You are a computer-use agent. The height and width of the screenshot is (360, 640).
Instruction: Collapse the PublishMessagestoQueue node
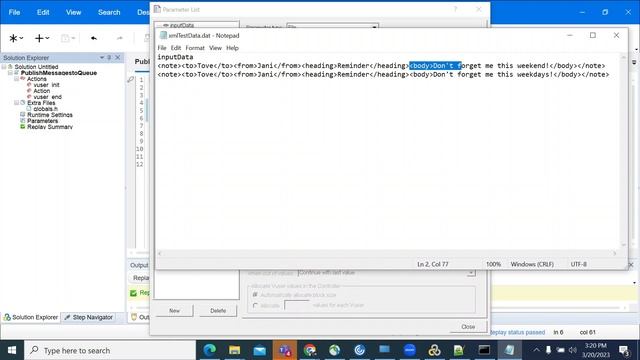10,73
